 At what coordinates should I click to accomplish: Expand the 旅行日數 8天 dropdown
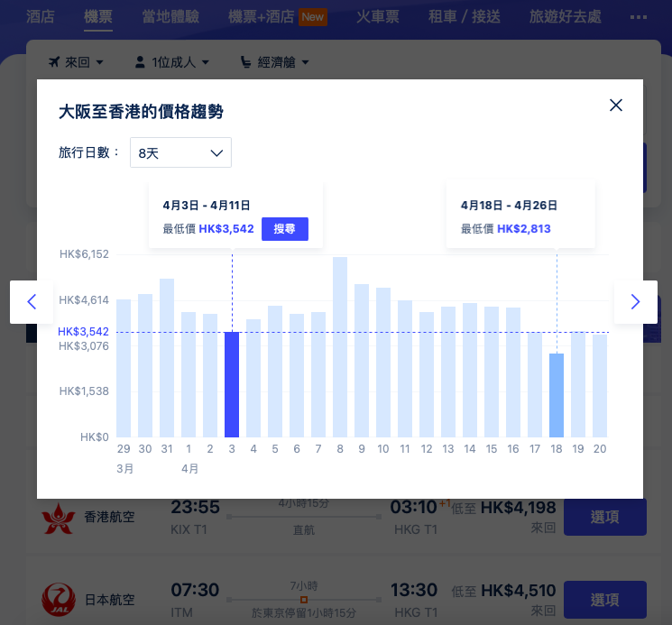[x=180, y=153]
